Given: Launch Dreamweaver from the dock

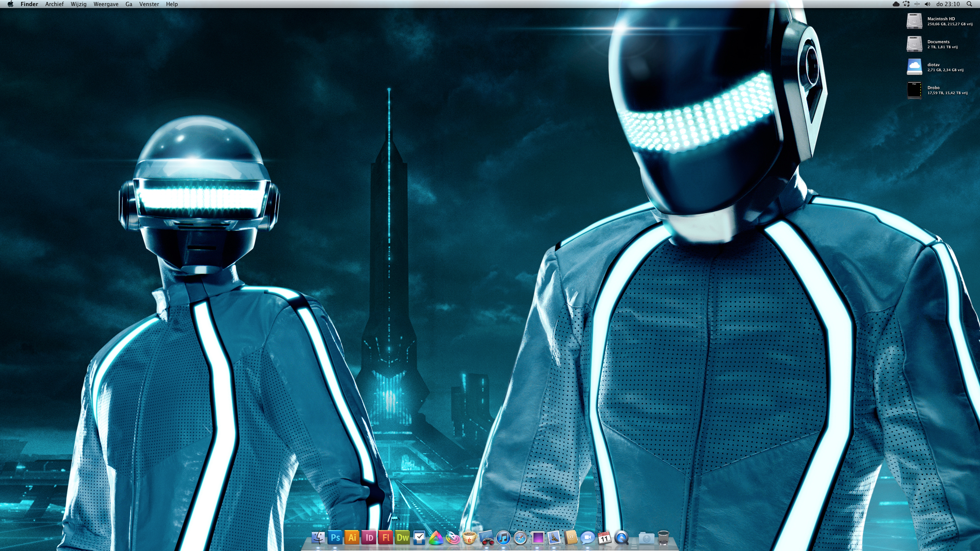Looking at the screenshot, I should [x=403, y=538].
